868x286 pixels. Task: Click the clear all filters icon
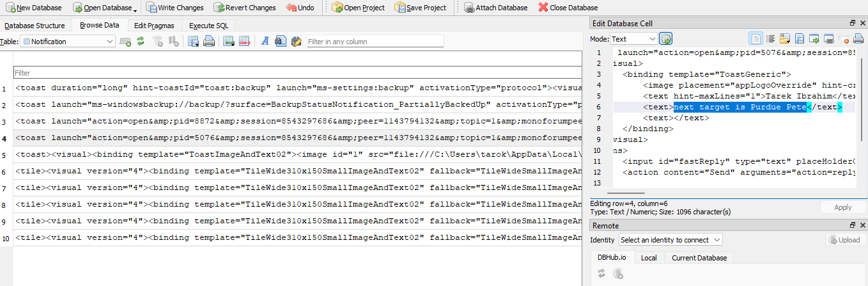pyautogui.click(x=158, y=42)
